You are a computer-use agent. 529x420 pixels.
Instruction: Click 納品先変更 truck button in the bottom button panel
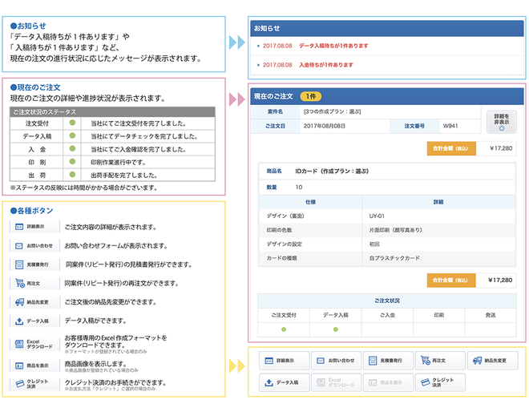pyautogui.click(x=493, y=361)
